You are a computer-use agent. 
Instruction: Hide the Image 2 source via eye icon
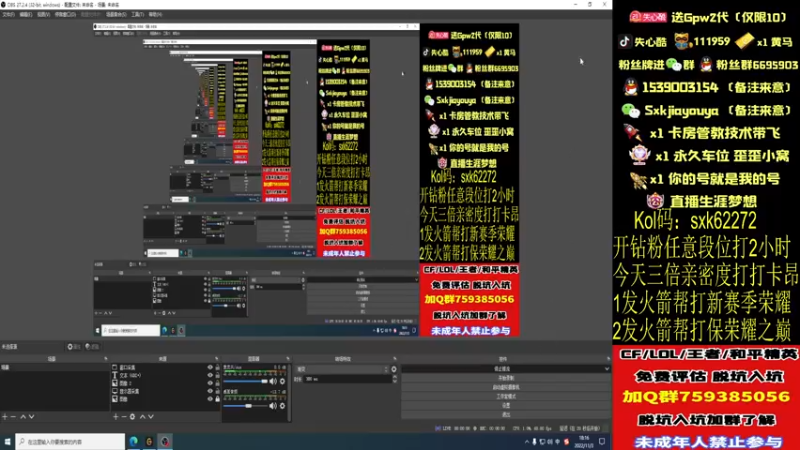point(210,383)
